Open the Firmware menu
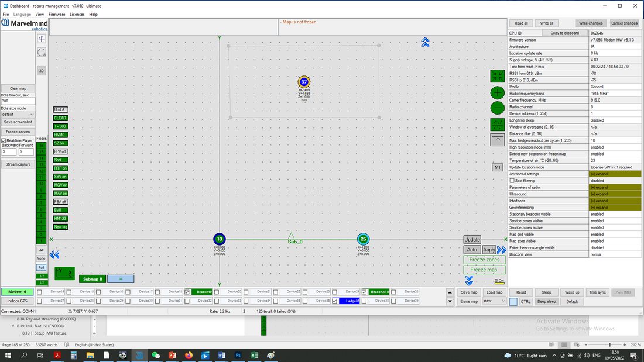Viewport: 644px width, 362px height. 57,15
